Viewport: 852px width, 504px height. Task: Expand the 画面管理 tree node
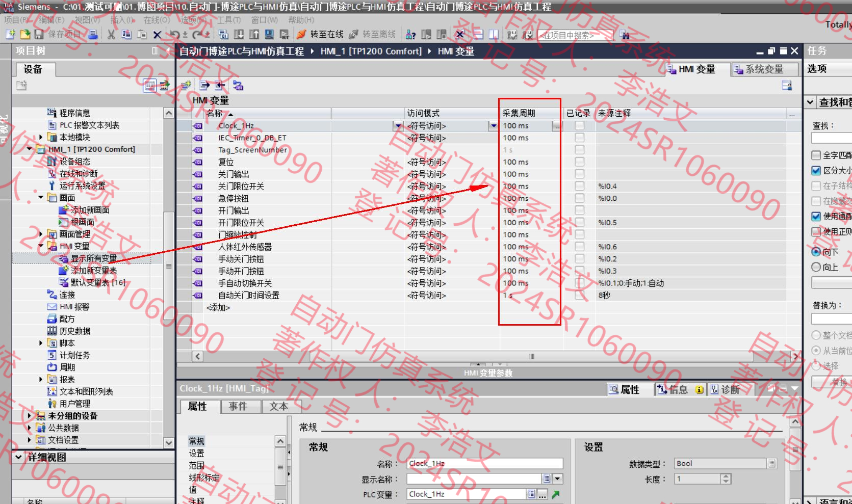click(x=41, y=234)
